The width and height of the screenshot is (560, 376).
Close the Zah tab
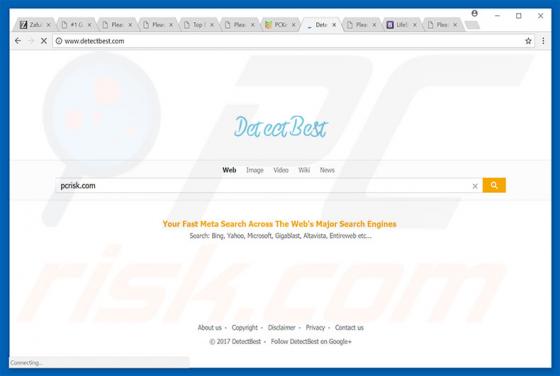[x=49, y=25]
